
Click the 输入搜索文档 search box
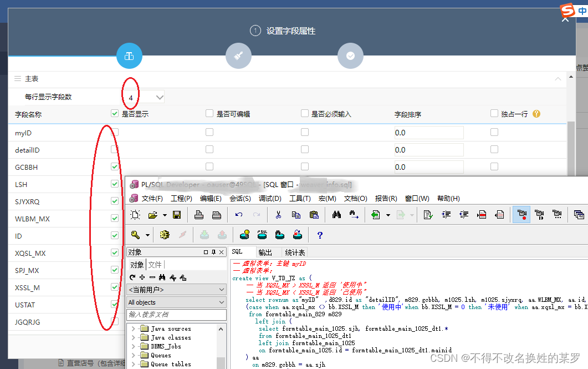click(x=177, y=315)
